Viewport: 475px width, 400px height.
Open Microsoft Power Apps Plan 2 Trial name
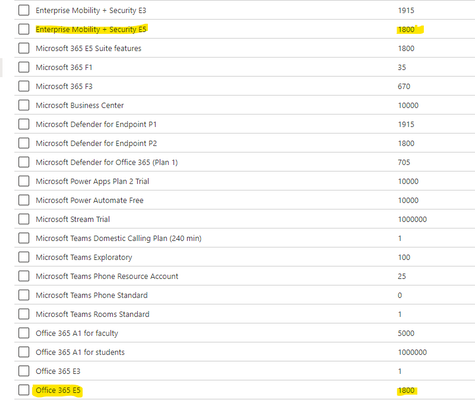point(92,181)
